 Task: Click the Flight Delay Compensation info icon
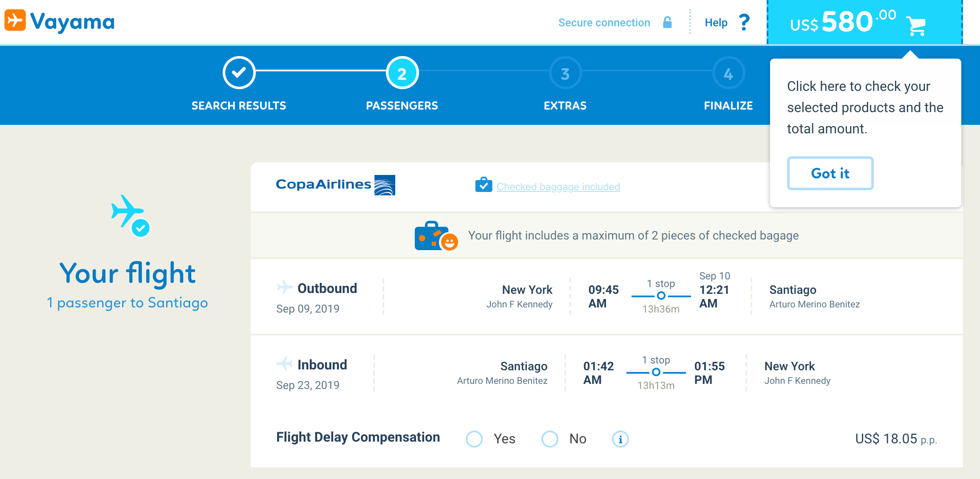[x=620, y=439]
